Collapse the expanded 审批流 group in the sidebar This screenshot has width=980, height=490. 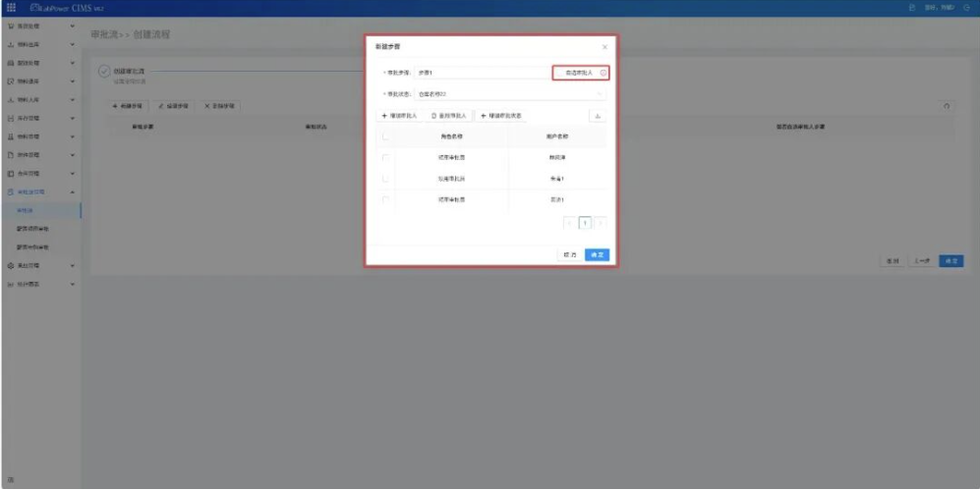(73, 192)
